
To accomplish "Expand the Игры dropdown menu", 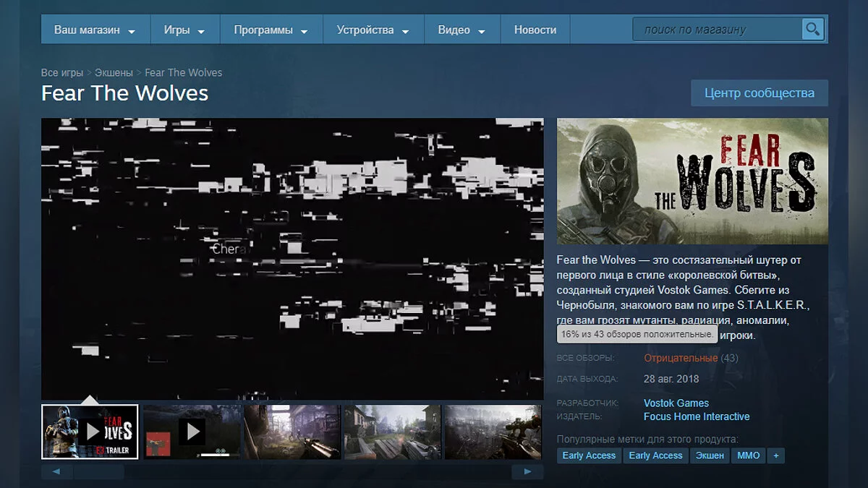I will click(184, 30).
